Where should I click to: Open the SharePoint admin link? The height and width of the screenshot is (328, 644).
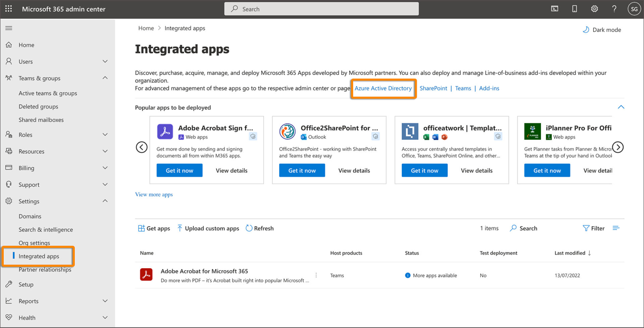[433, 88]
